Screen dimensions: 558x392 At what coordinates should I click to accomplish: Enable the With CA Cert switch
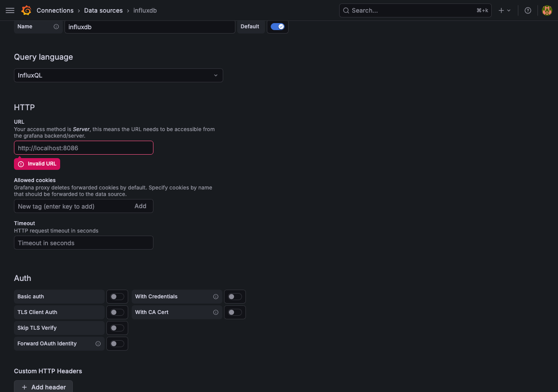pyautogui.click(x=235, y=312)
